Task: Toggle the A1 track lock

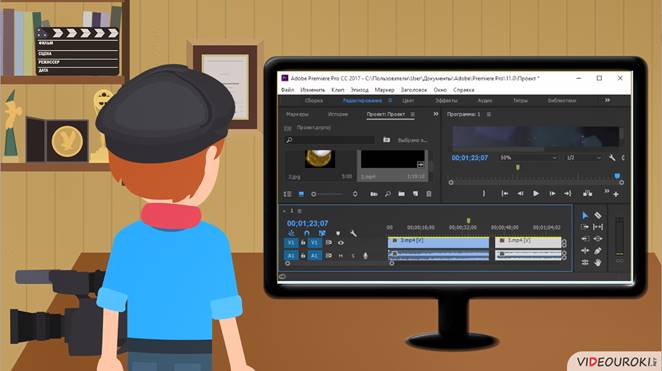Action: [x=303, y=255]
